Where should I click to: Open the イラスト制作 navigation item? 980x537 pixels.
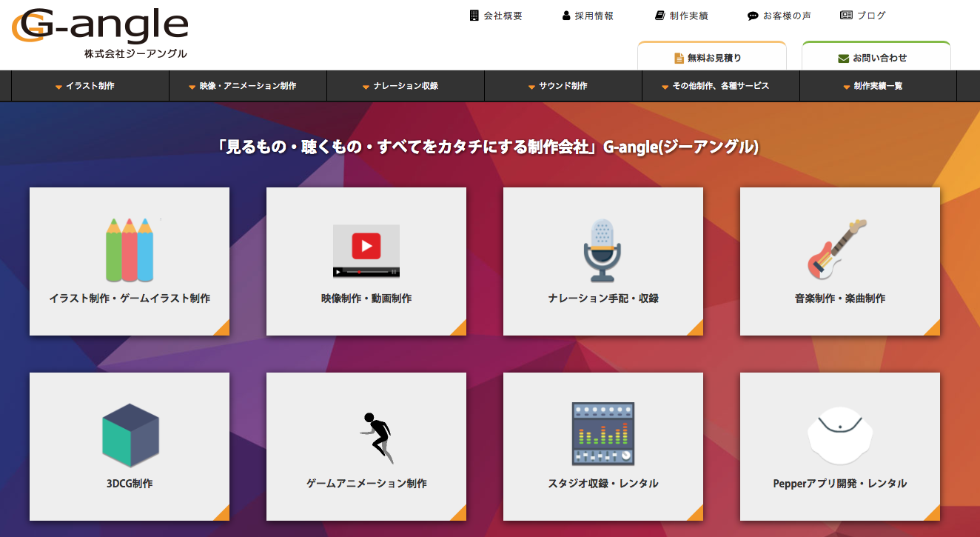[90, 86]
